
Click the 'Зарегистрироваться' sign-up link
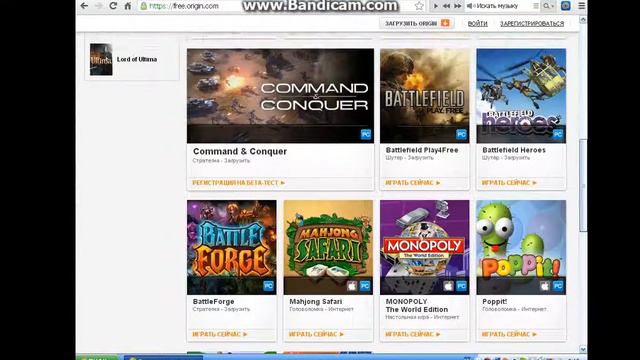coord(532,24)
